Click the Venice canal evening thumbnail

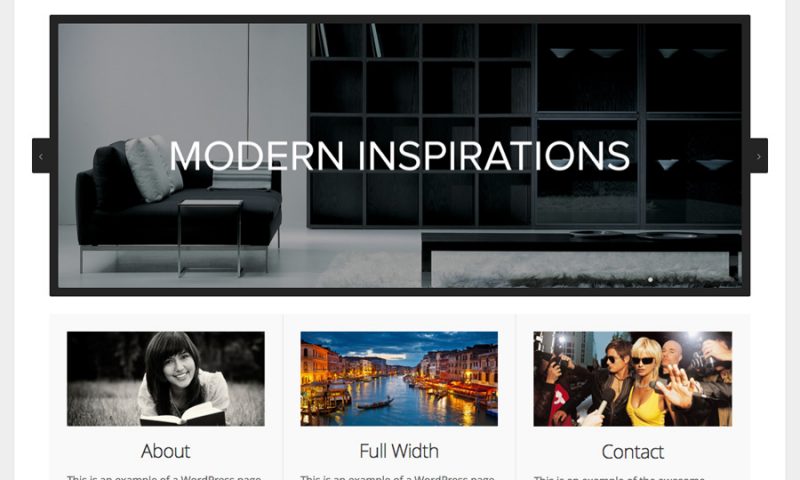point(399,379)
